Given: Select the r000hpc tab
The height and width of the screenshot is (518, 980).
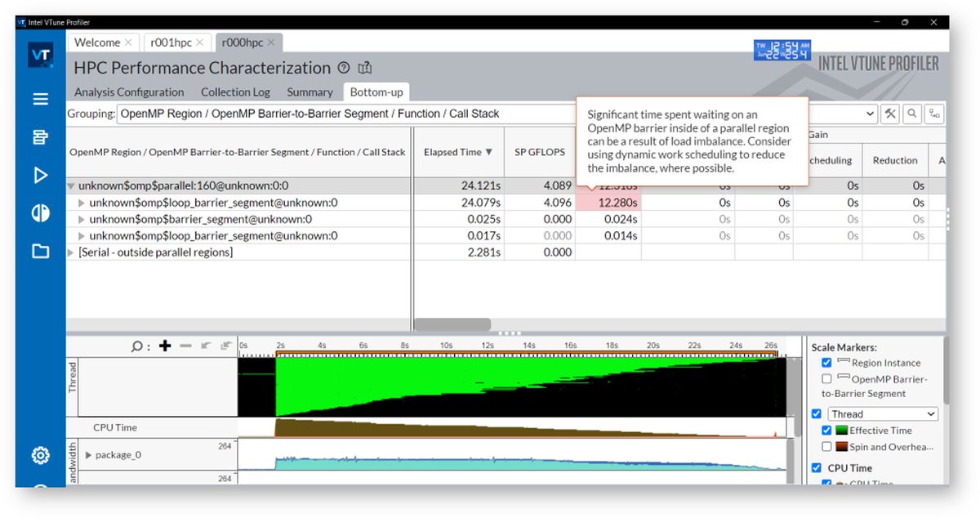Looking at the screenshot, I should point(242,42).
